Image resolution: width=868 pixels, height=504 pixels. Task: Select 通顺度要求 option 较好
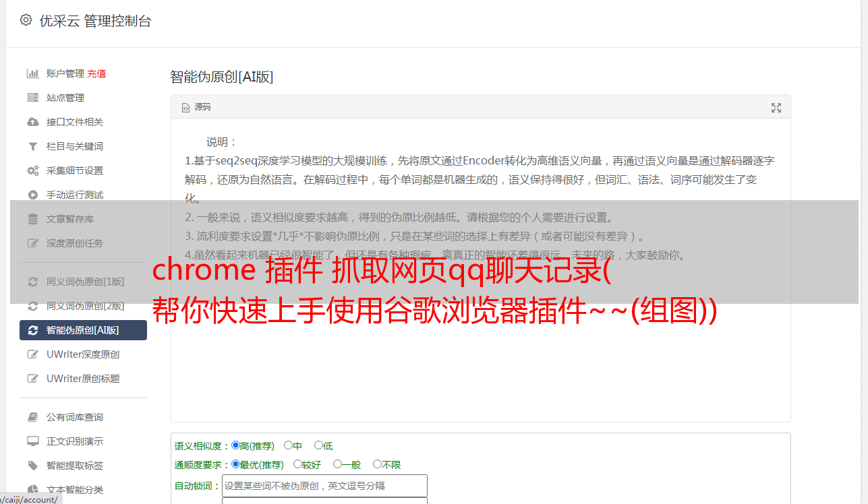(x=297, y=464)
